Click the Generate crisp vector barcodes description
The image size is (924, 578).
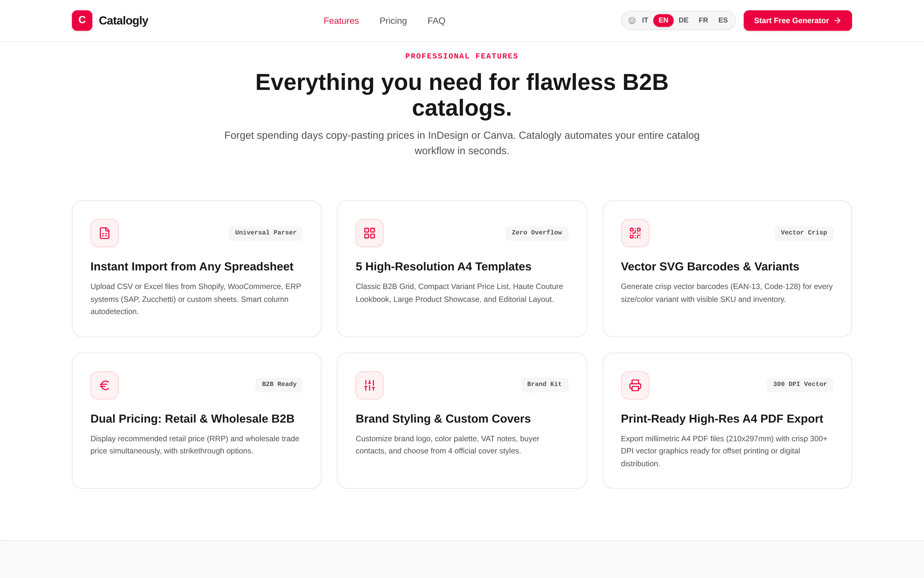point(727,293)
